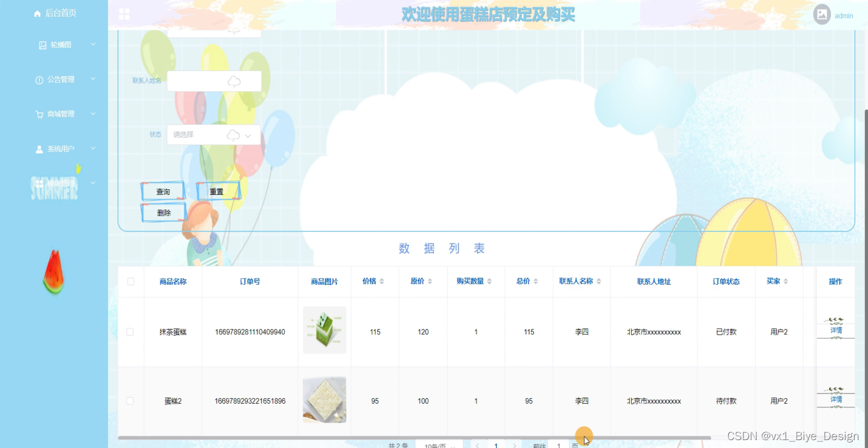Sort 购买数量 column using its sort arrows
The width and height of the screenshot is (868, 448).
(490, 282)
